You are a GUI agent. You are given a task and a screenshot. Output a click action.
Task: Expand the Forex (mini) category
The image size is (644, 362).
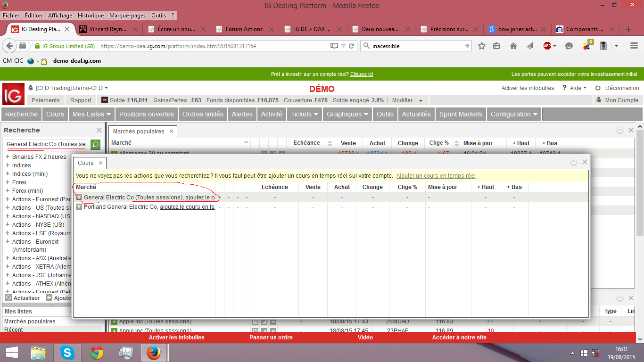[8, 191]
